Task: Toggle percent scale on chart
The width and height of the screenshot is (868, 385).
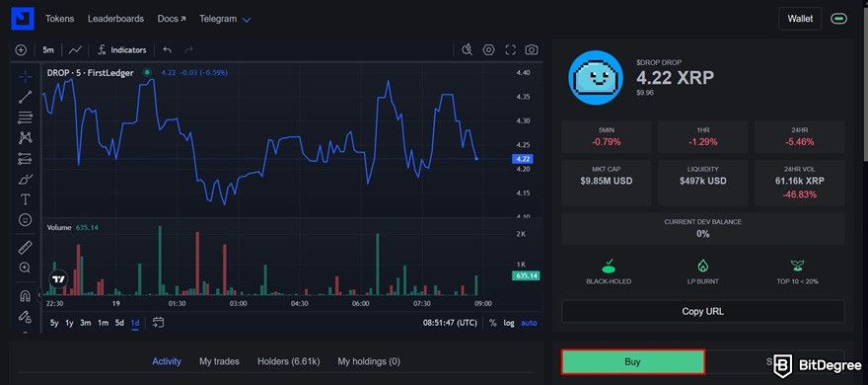Action: [492, 323]
